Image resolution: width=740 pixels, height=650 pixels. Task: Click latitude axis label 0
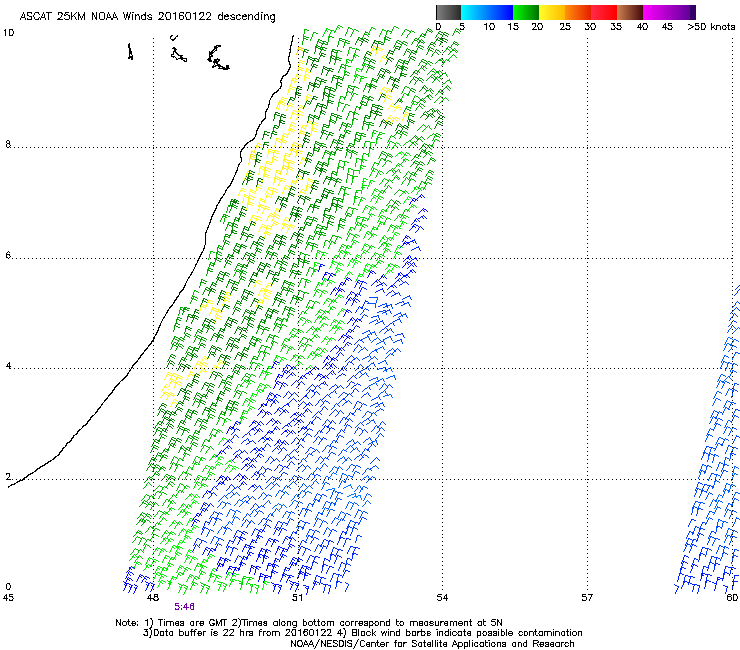(x=8, y=587)
